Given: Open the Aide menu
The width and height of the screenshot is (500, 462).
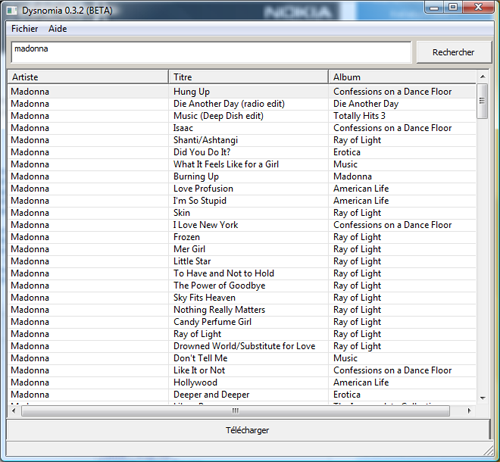Looking at the screenshot, I should 58,29.
